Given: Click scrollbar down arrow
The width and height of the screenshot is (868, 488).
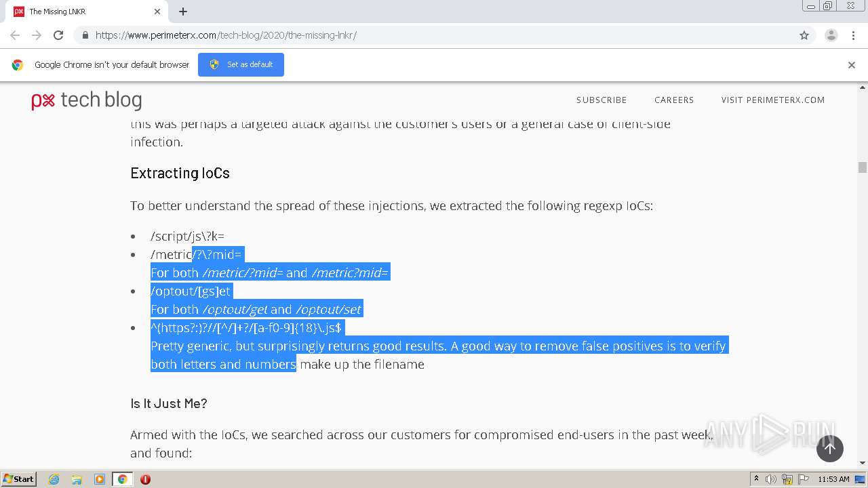Looking at the screenshot, I should coord(863,463).
